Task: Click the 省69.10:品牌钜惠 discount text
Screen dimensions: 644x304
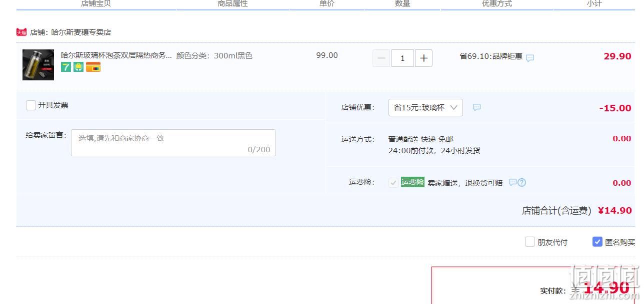Action: click(x=491, y=56)
